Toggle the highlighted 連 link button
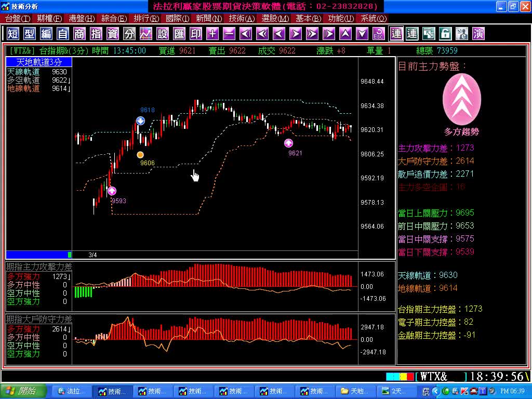The image size is (532, 399). coord(396,34)
